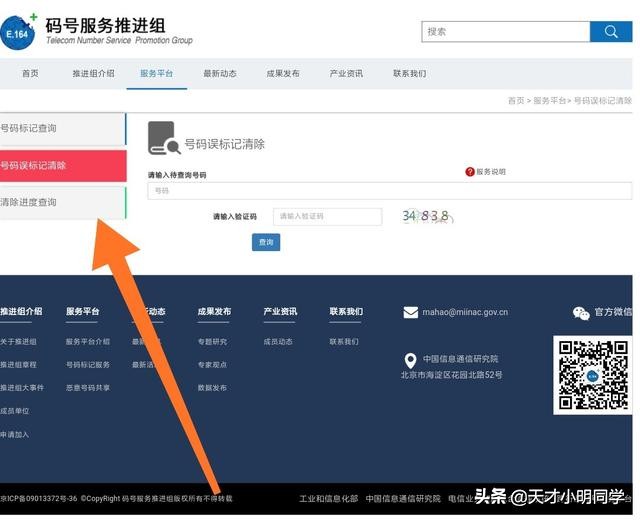Click address text 北京市海淀区花园北路52号
Image resolution: width=640 pixels, height=520 pixels.
[451, 375]
